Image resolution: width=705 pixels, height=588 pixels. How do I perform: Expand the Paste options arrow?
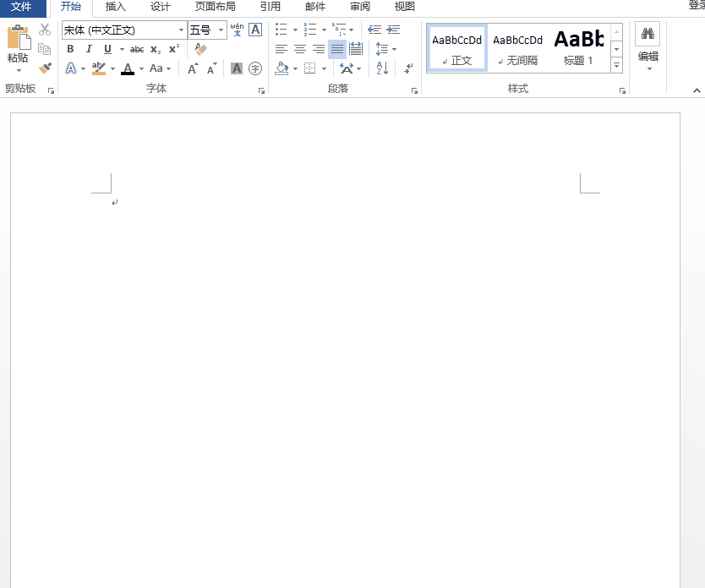point(19,70)
